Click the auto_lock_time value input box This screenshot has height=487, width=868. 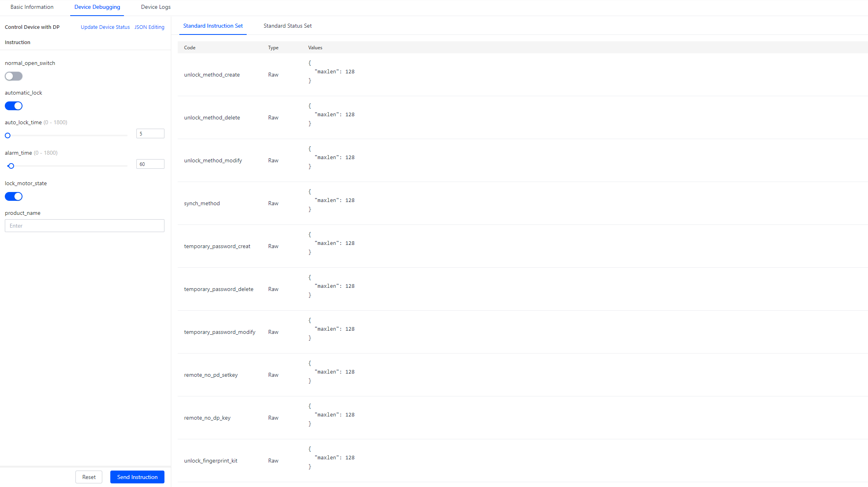coord(150,133)
